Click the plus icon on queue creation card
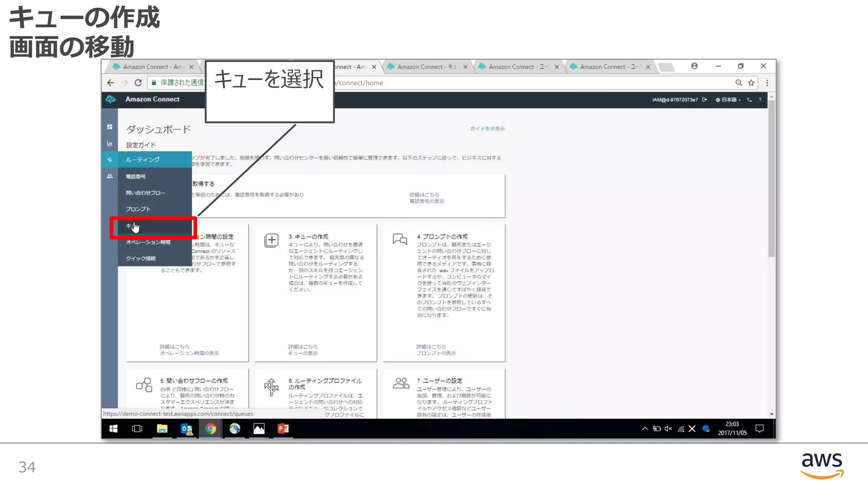The height and width of the screenshot is (488, 868). click(271, 241)
